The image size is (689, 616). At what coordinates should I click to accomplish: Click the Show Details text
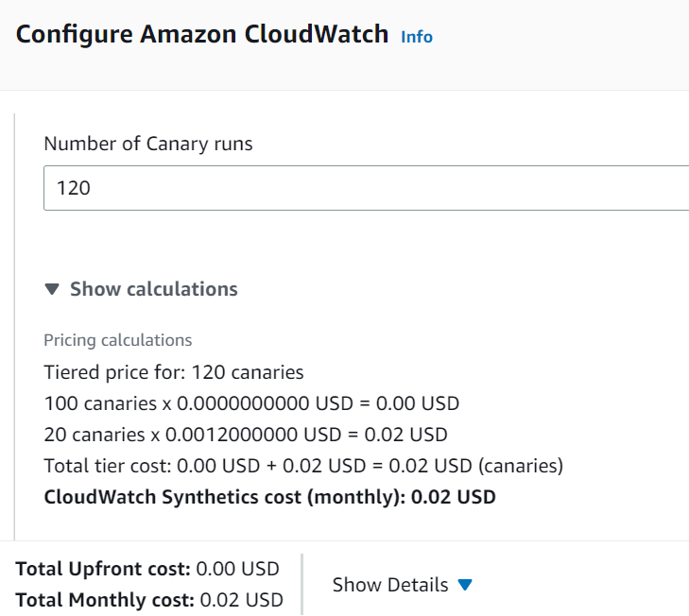pyautogui.click(x=390, y=585)
